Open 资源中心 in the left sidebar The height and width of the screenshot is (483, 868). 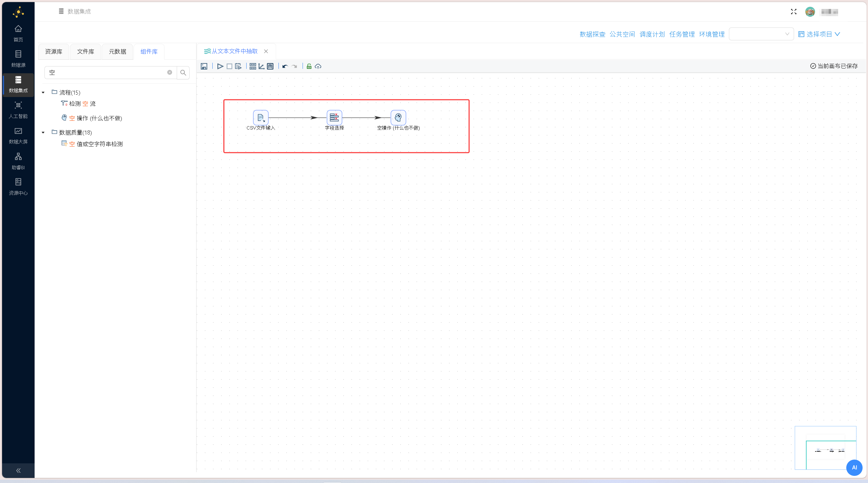coord(18,187)
